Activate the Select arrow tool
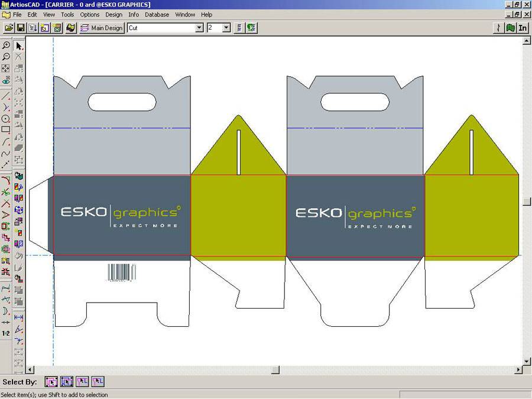532x399 pixels. pyautogui.click(x=19, y=46)
